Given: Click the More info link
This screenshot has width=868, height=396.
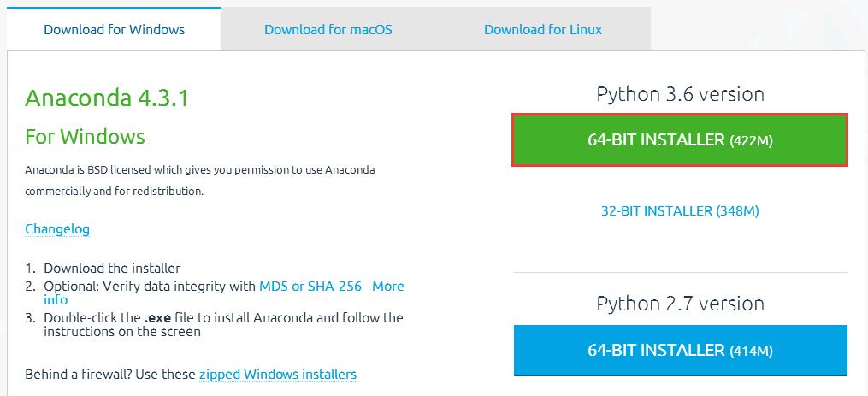Looking at the screenshot, I should pos(387,287).
